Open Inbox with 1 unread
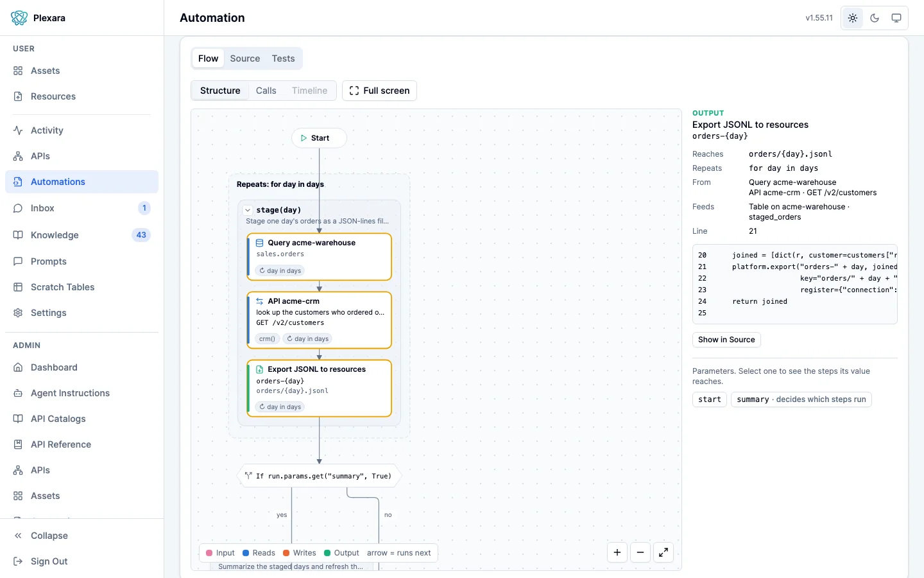The image size is (924, 578). (81, 208)
